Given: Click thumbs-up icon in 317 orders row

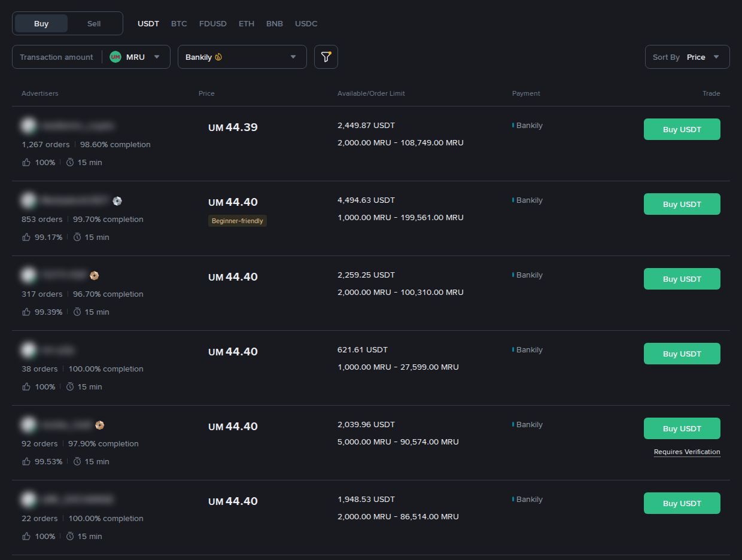Looking at the screenshot, I should pyautogui.click(x=26, y=312).
